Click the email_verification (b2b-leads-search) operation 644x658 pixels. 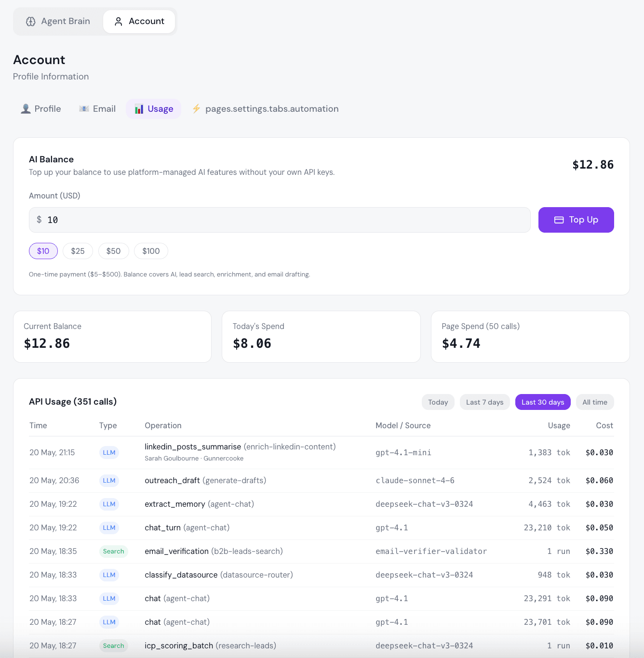click(x=214, y=551)
